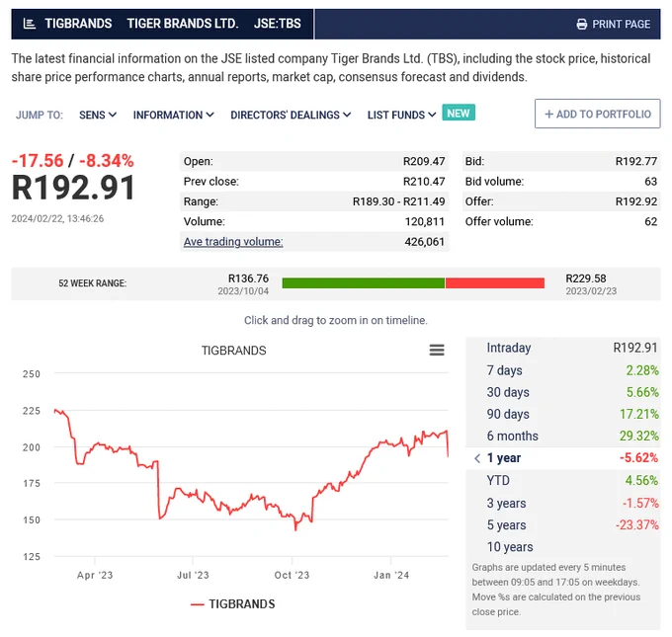
Task: Print the page via PRINT PAGE
Action: click(x=614, y=24)
